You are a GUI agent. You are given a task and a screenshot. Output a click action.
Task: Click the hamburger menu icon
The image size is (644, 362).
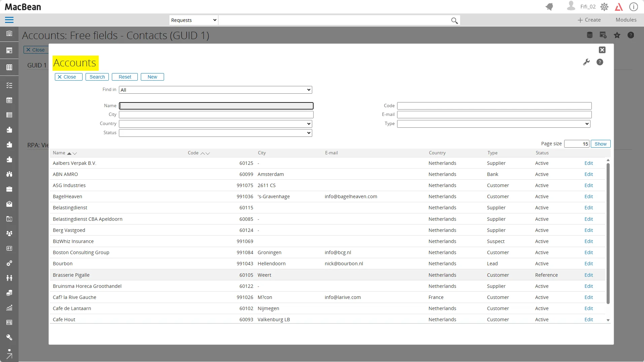9,20
